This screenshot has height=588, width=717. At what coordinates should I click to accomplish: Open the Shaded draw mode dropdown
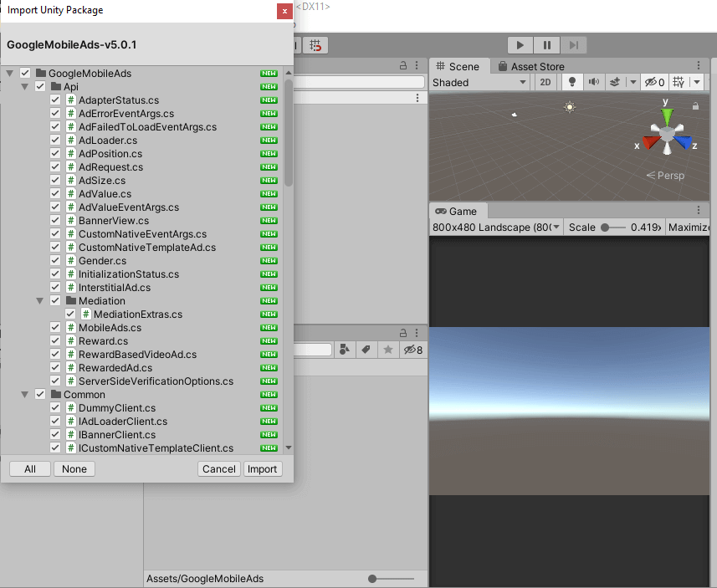point(479,82)
